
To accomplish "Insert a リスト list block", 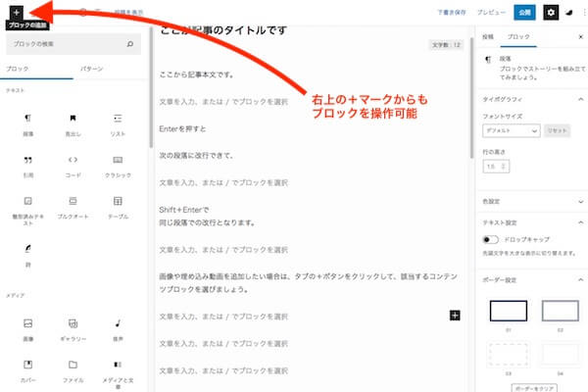I will tap(118, 125).
